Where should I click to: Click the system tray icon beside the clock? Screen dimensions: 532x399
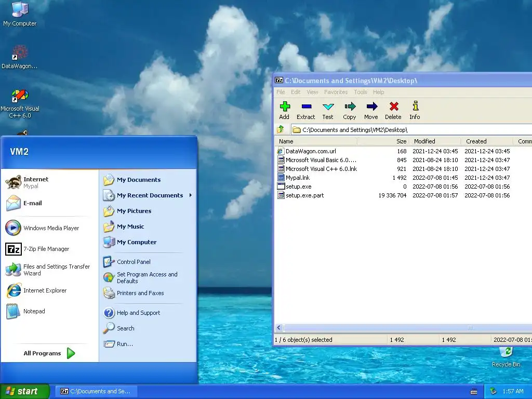(x=494, y=392)
